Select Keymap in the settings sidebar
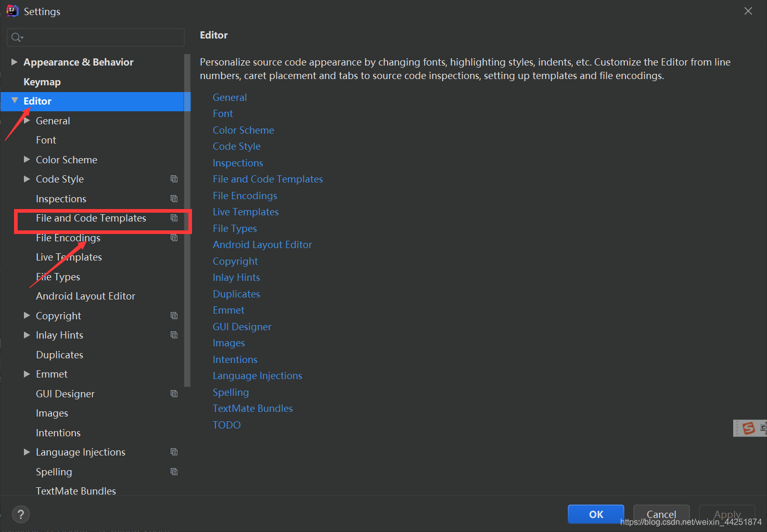The width and height of the screenshot is (767, 532). point(42,82)
